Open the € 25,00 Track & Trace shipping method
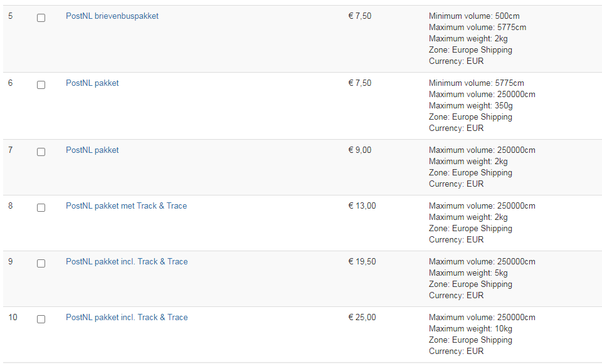Viewport: 602px width, 364px height. click(x=127, y=318)
